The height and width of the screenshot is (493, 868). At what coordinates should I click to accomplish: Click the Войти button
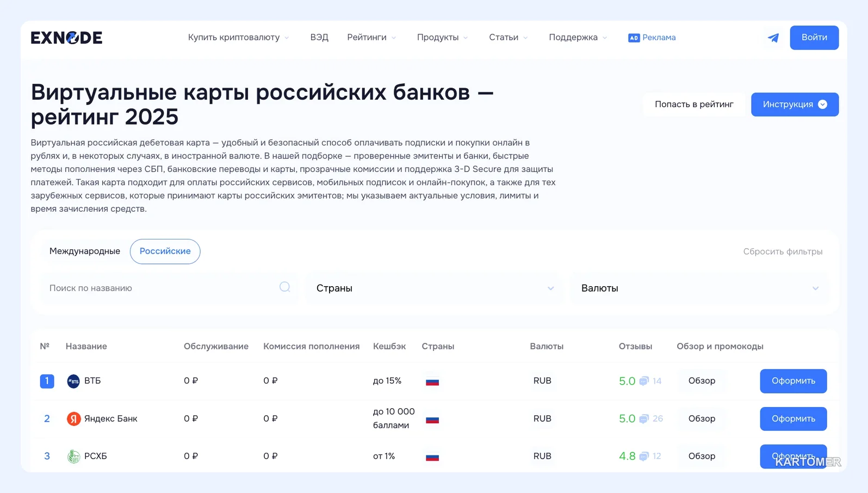[x=814, y=38]
